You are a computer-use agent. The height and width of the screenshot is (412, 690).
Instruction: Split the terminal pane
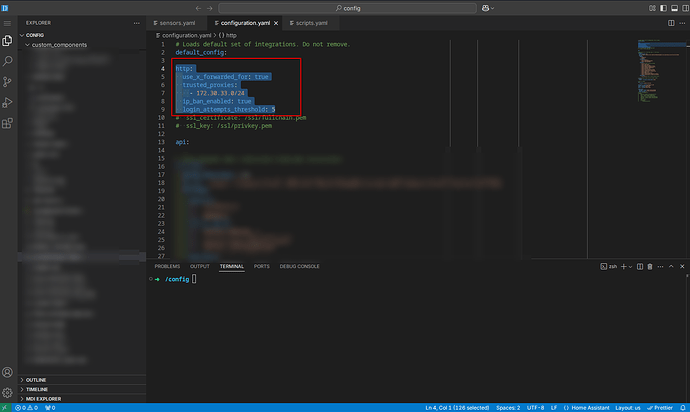point(640,266)
